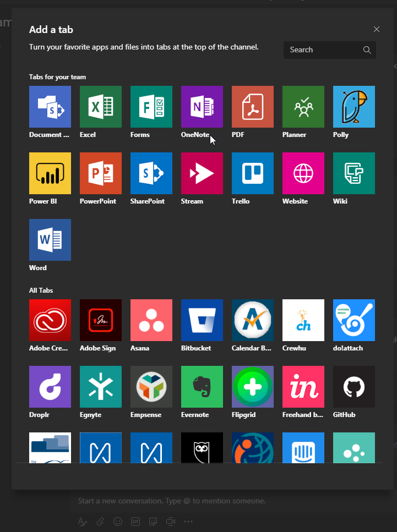
Task: Add a Wiki tab
Action: point(354,173)
